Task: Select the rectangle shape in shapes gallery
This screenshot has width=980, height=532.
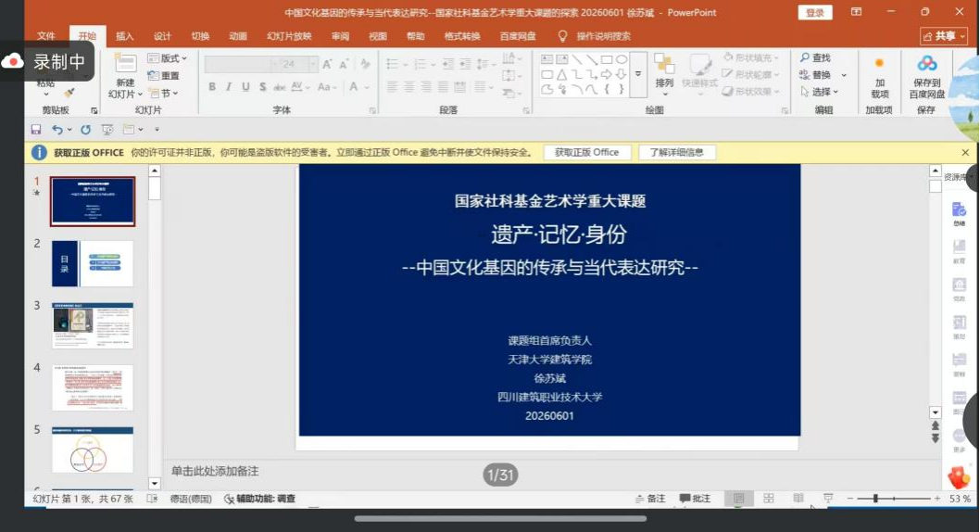Action: click(x=607, y=59)
